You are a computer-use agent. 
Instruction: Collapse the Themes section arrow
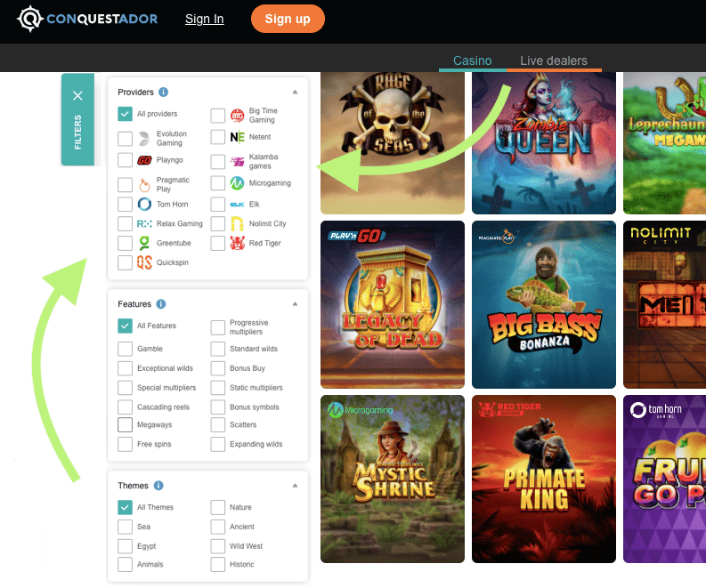(x=295, y=485)
